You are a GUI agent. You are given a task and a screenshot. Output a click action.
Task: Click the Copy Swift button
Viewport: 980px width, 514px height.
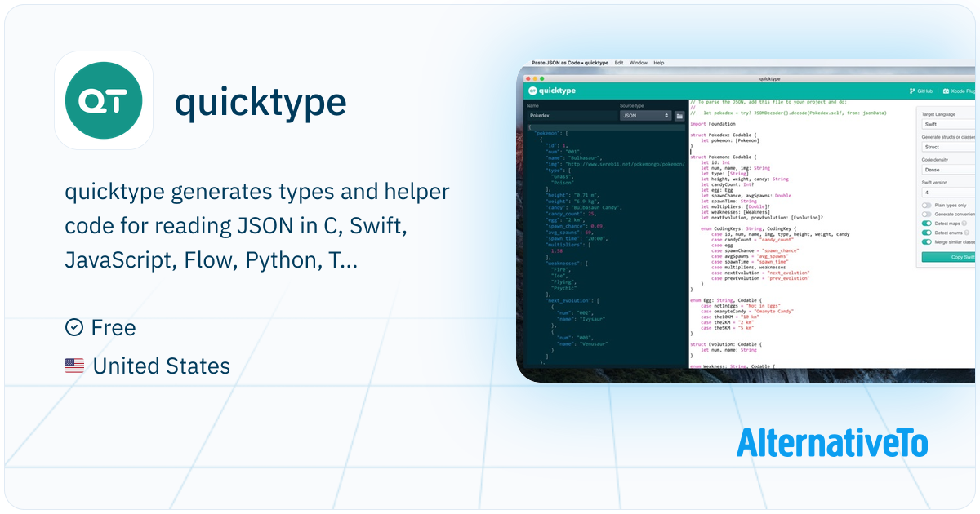[948, 257]
